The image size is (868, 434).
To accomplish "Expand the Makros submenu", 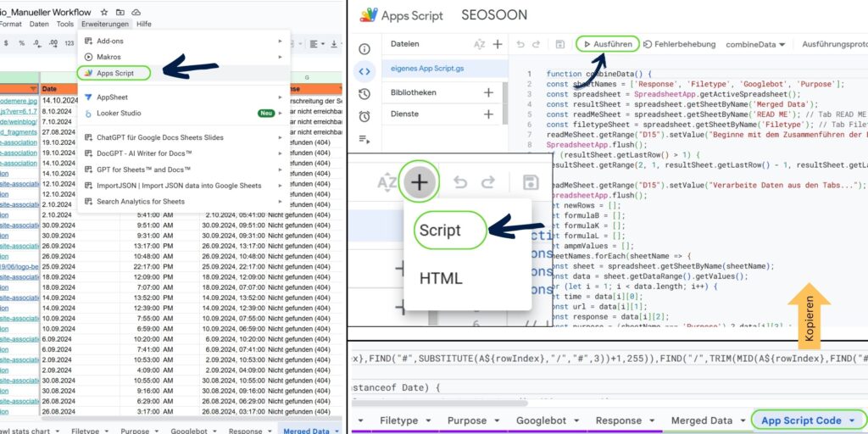I will tap(184, 57).
